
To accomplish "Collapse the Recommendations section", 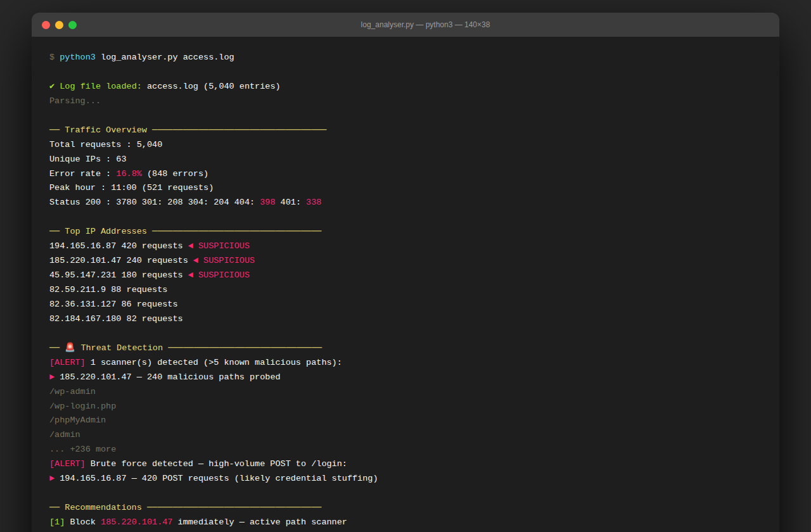I will [102, 507].
